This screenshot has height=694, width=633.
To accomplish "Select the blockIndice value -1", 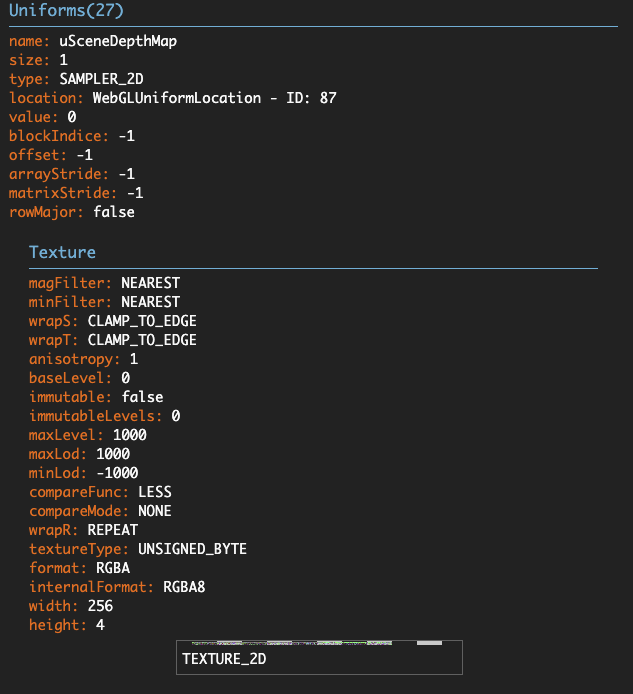I will click(x=127, y=136).
